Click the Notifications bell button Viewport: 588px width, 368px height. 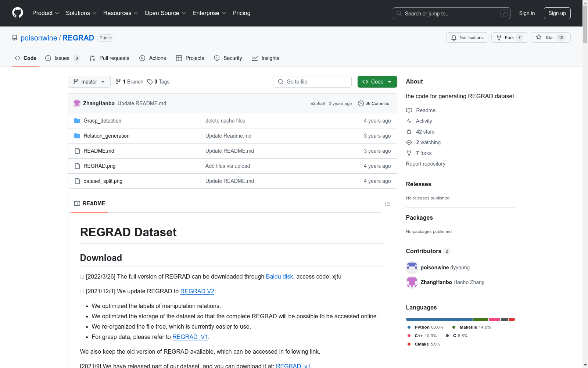467,38
